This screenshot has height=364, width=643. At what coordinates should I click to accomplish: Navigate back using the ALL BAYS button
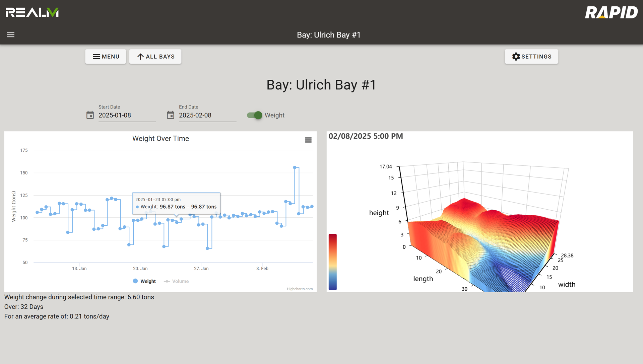(x=155, y=56)
